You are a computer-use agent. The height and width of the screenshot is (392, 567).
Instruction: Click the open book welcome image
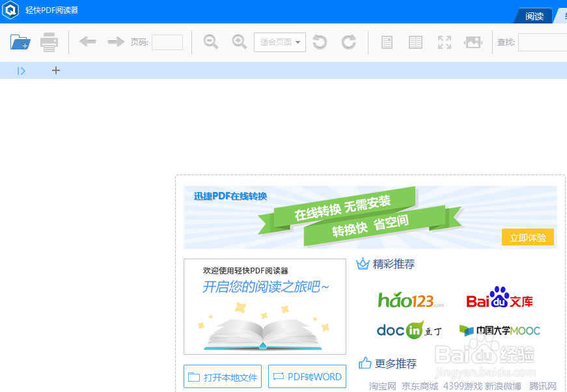[x=265, y=307]
